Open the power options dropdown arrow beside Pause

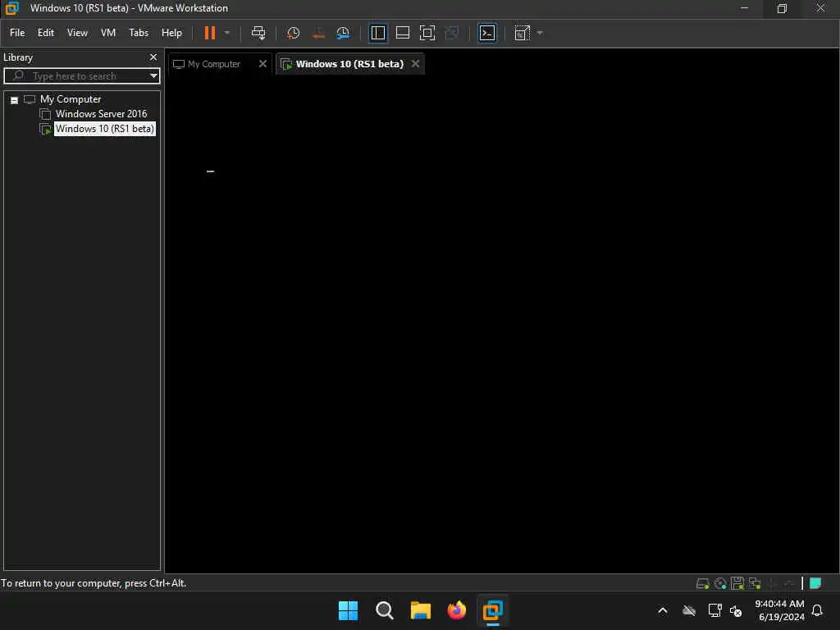[227, 33]
